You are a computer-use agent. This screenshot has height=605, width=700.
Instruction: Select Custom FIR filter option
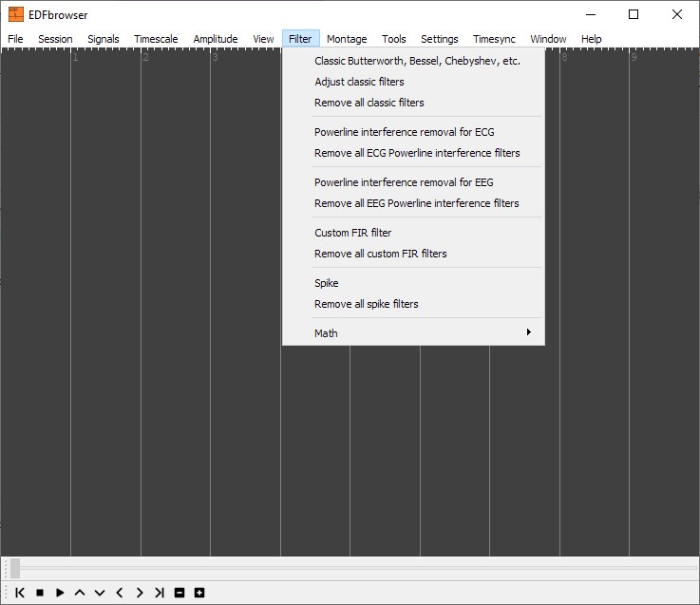(353, 233)
